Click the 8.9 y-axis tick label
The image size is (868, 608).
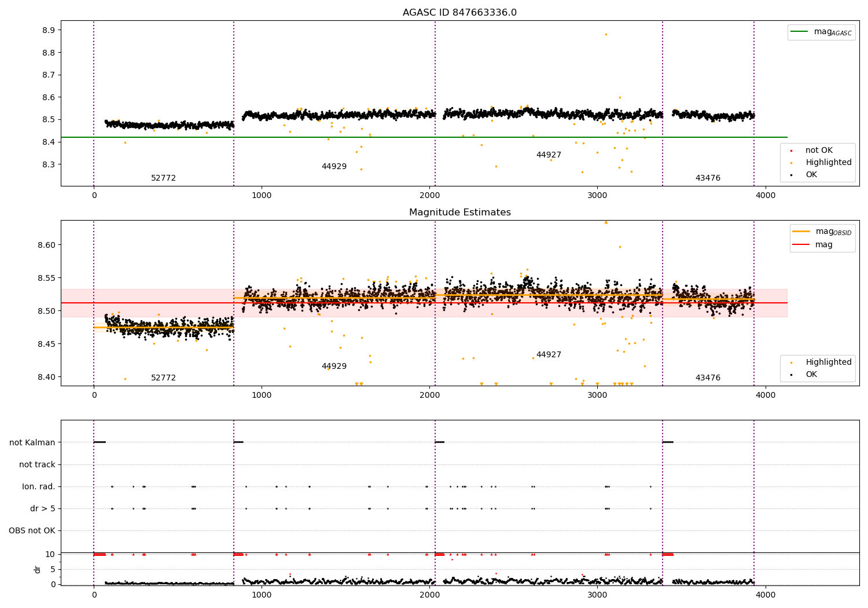(48, 30)
